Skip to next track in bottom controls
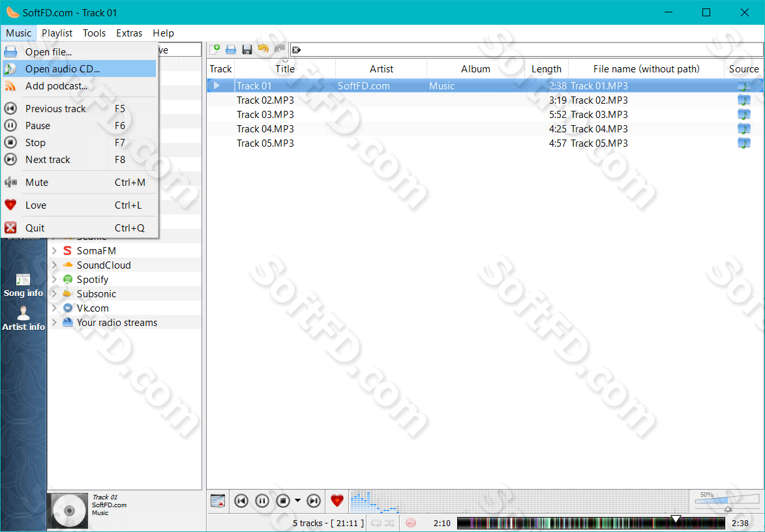765x532 pixels. click(314, 501)
